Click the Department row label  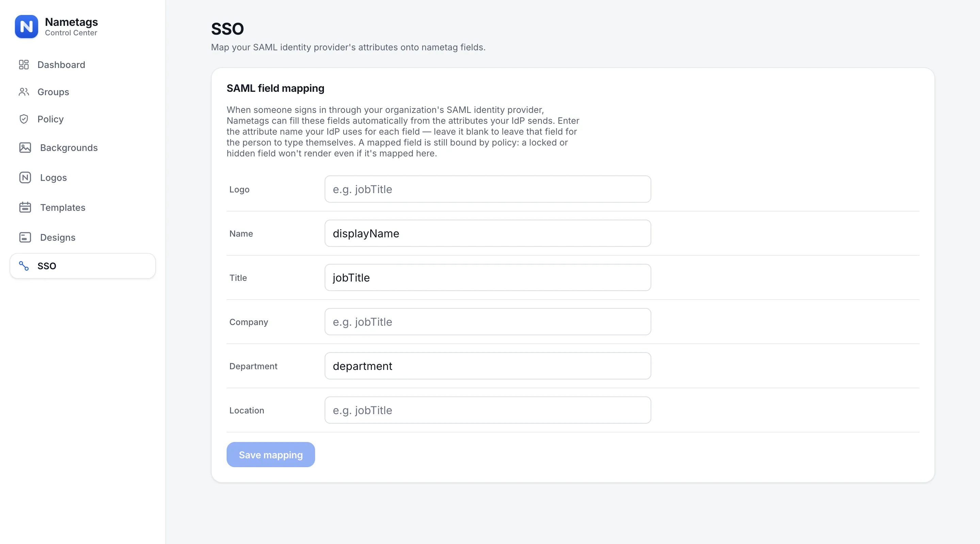click(253, 367)
